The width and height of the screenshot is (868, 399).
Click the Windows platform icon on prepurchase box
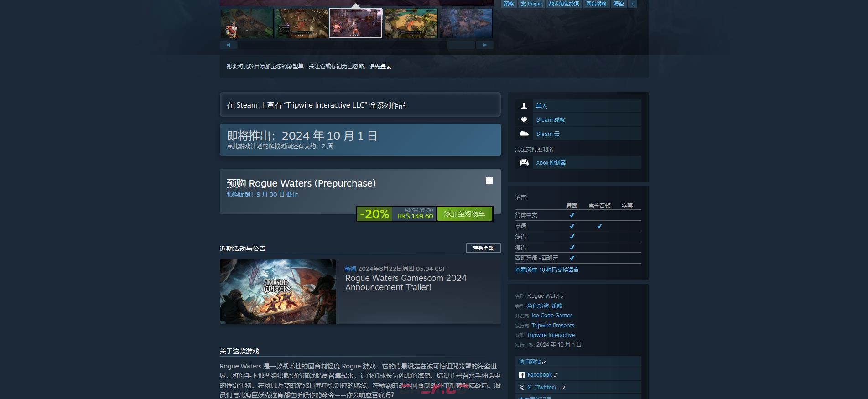(489, 181)
